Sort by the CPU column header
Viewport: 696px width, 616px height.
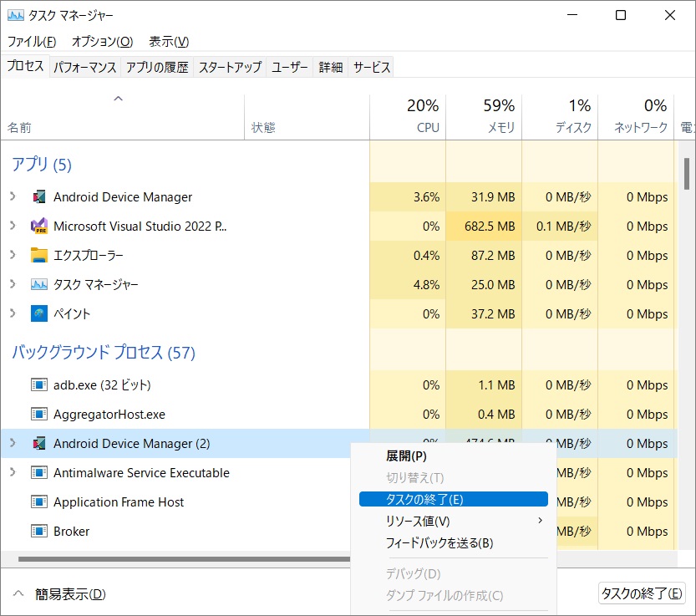[x=408, y=118]
